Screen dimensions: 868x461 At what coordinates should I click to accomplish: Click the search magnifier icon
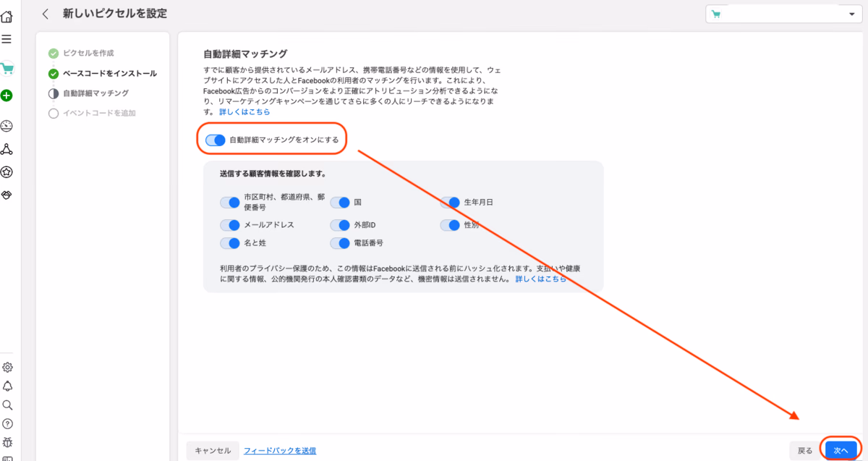point(7,405)
